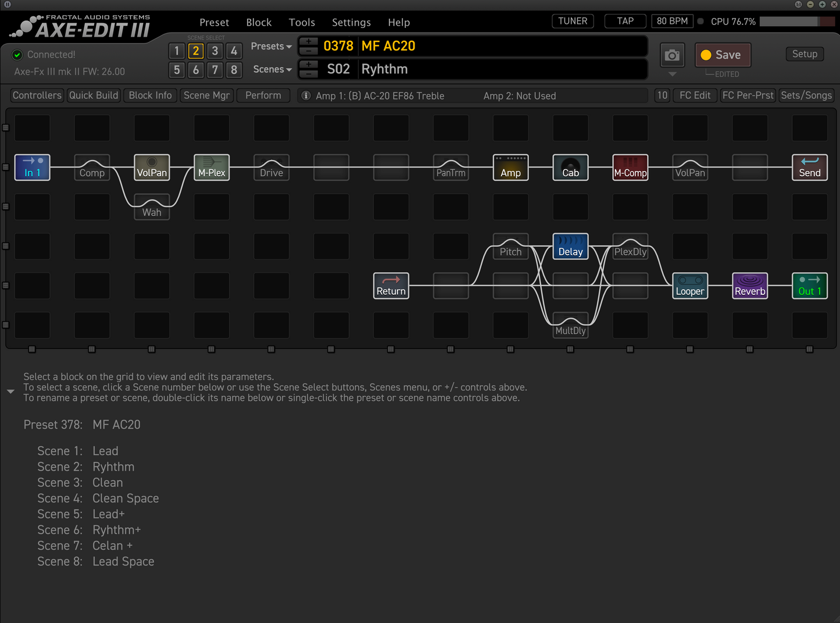This screenshot has height=623, width=840.
Task: Open FC Per-Prst
Action: click(x=748, y=95)
